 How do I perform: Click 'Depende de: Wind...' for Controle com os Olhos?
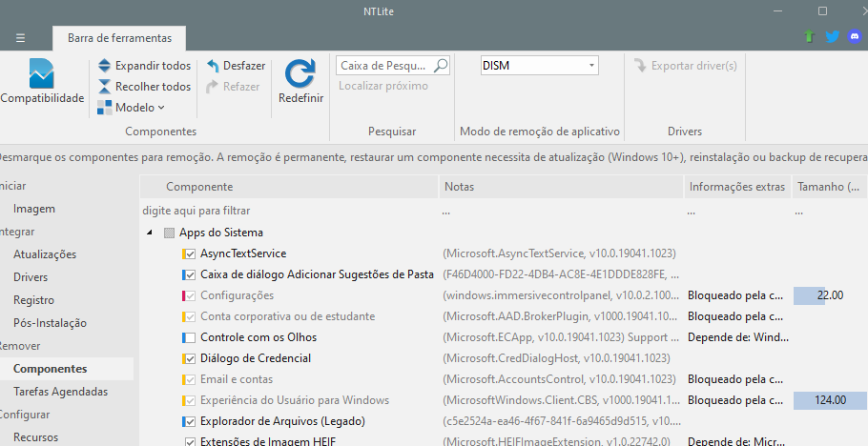738,337
